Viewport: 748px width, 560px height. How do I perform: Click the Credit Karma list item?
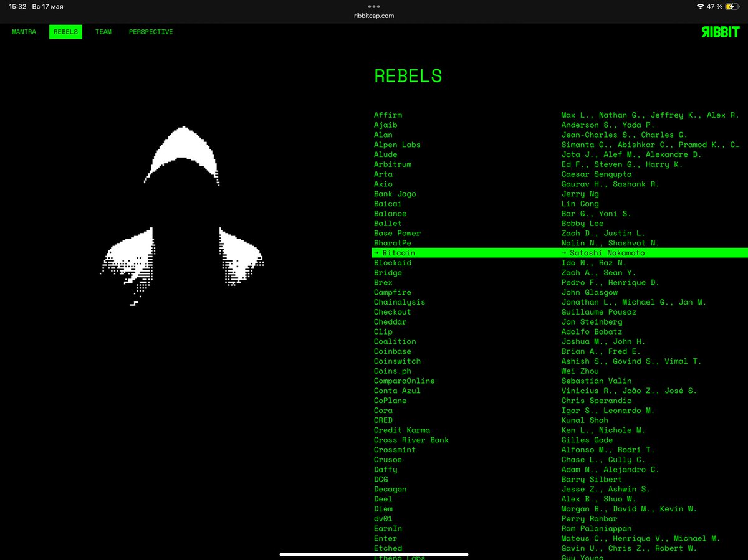402,430
